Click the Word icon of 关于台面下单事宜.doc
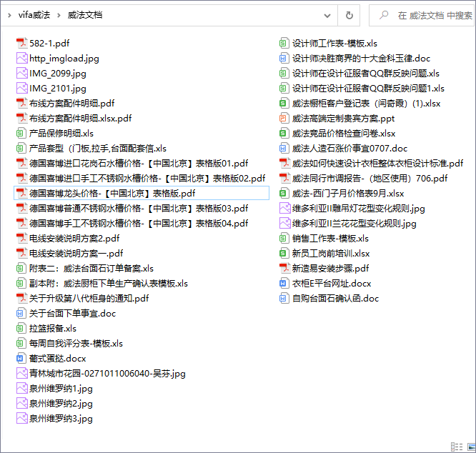The height and width of the screenshot is (453, 476). click(20, 313)
